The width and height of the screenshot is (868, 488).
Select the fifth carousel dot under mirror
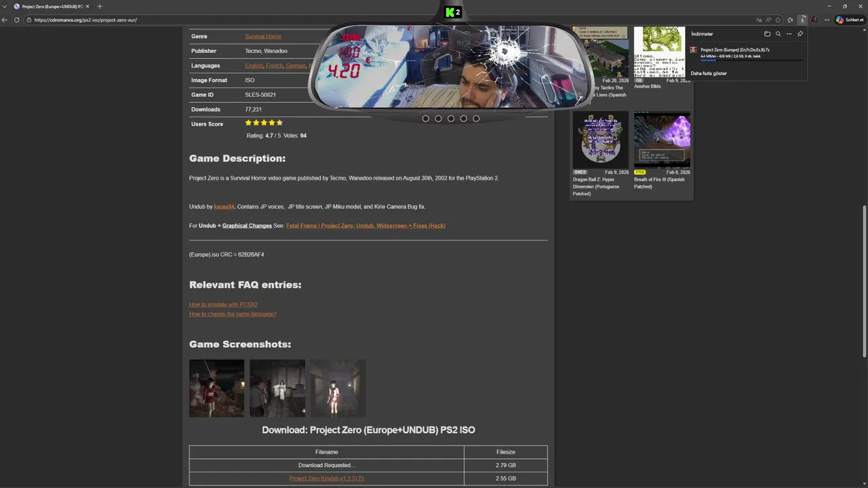point(476,119)
